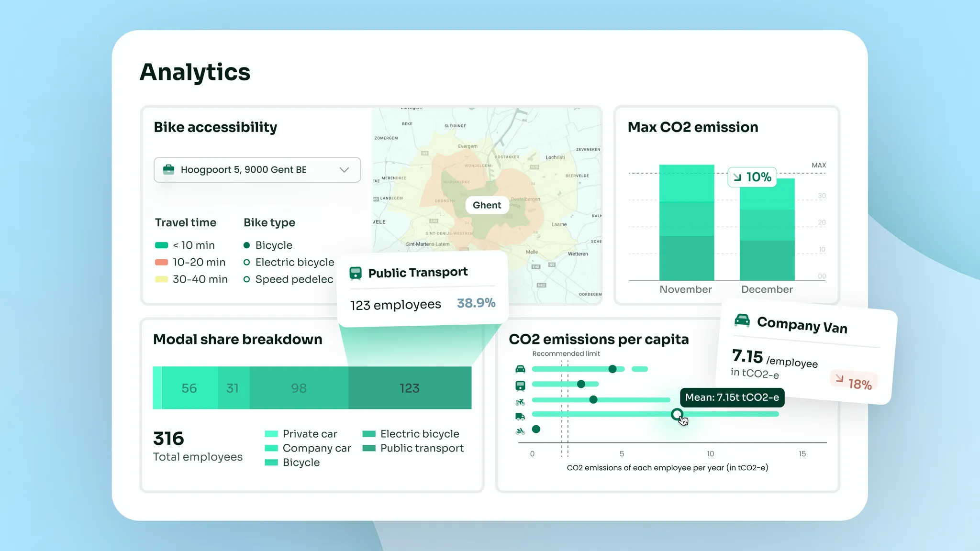This screenshot has width=980, height=551.
Task: Select the Speed pedelec radio option
Action: point(247,279)
